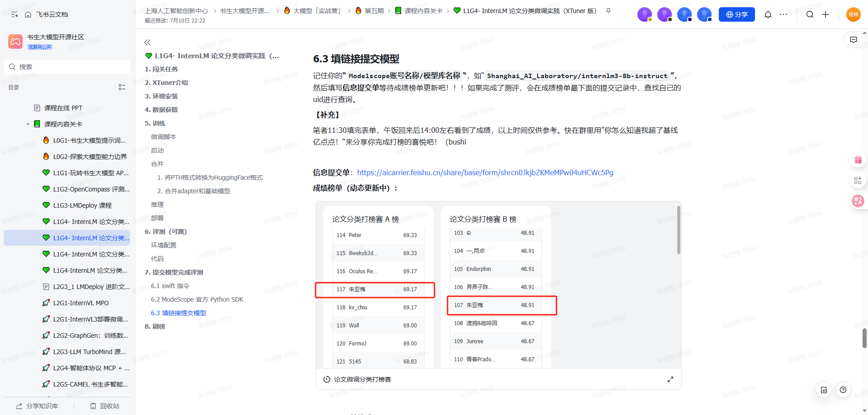Click the page scrollbar thumb
The height and width of the screenshot is (415, 868).
pos(864,338)
